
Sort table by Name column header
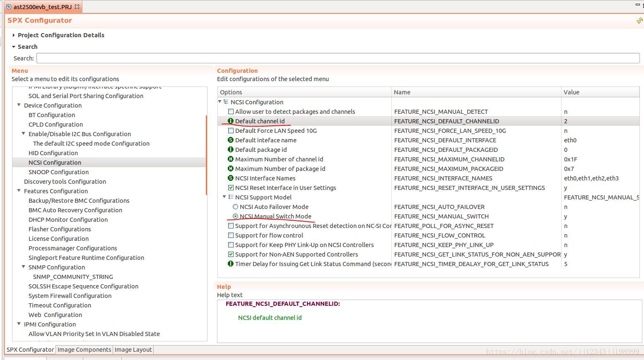[476, 92]
